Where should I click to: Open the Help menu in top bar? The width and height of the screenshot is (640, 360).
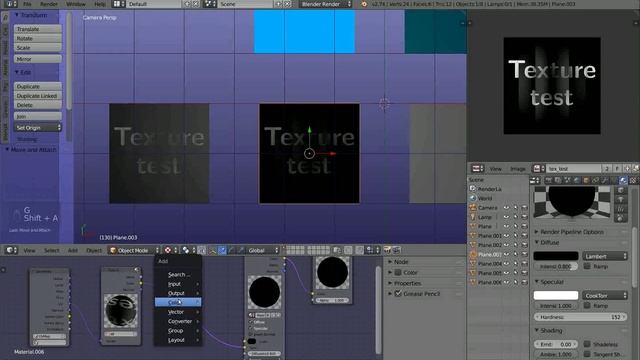tap(100, 4)
